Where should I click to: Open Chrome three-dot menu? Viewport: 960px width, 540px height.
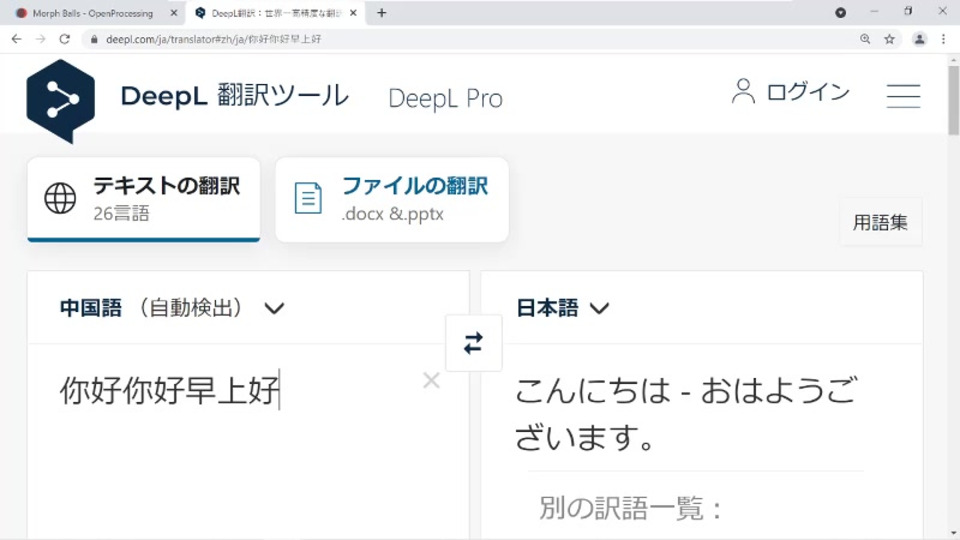click(943, 39)
